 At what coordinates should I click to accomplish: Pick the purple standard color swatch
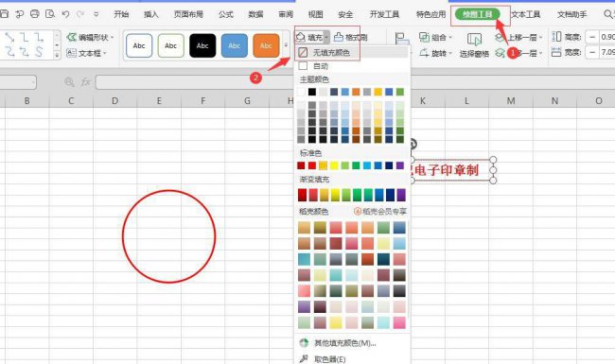click(x=399, y=165)
